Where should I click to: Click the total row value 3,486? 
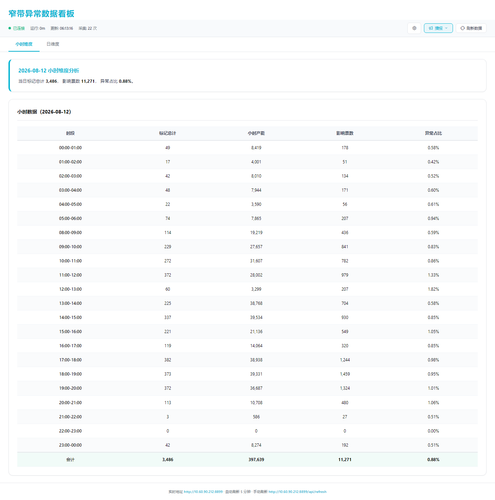pos(168,460)
